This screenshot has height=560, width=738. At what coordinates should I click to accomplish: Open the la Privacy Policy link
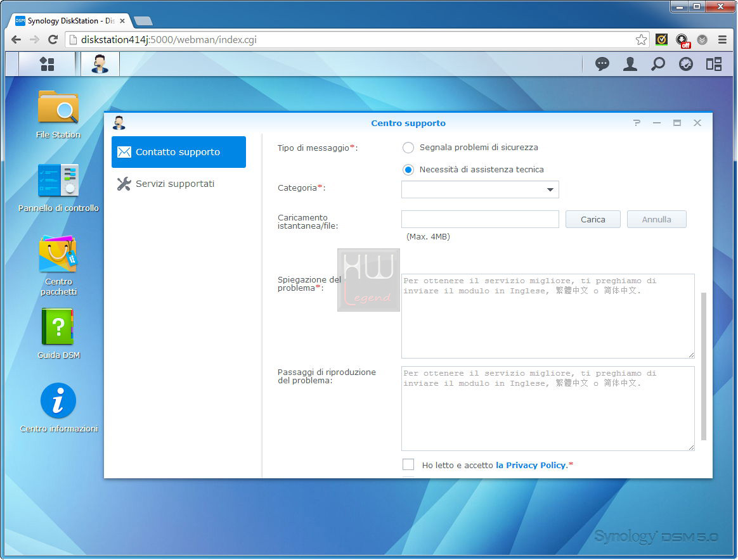point(531,465)
